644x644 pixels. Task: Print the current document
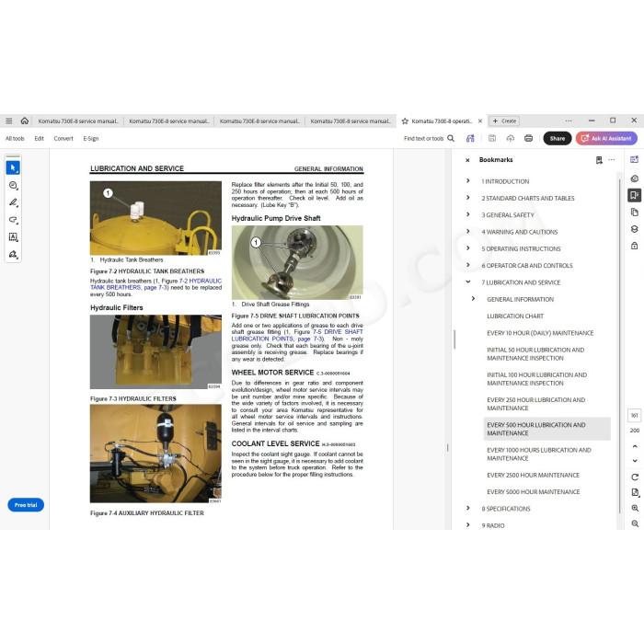coord(529,138)
